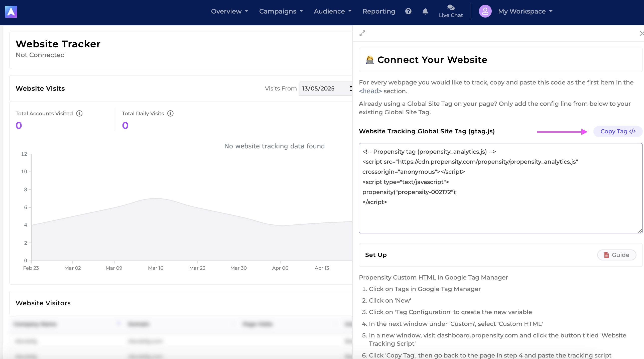Click the Propensity logo icon
This screenshot has width=644, height=359.
tap(11, 12)
